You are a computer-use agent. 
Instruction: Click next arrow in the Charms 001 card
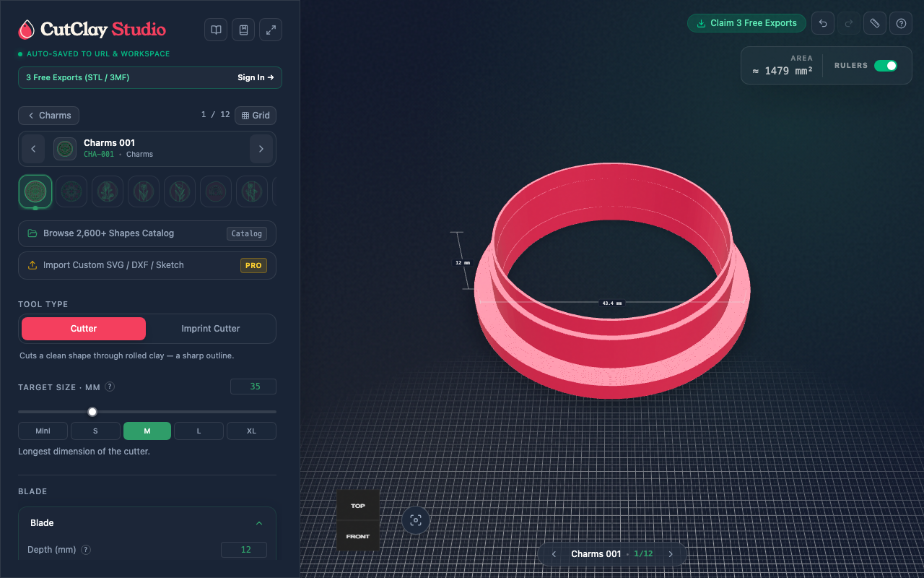(x=261, y=149)
